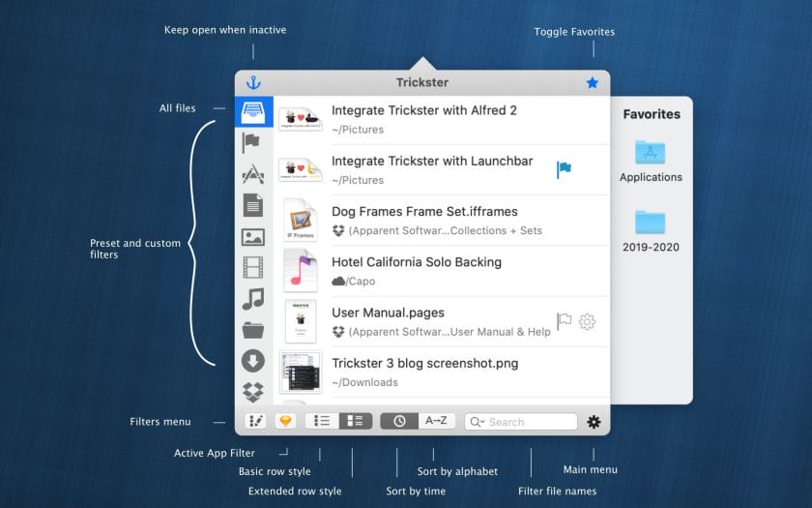Open the main menu gear
Viewport: 812px width, 508px height.
(594, 422)
